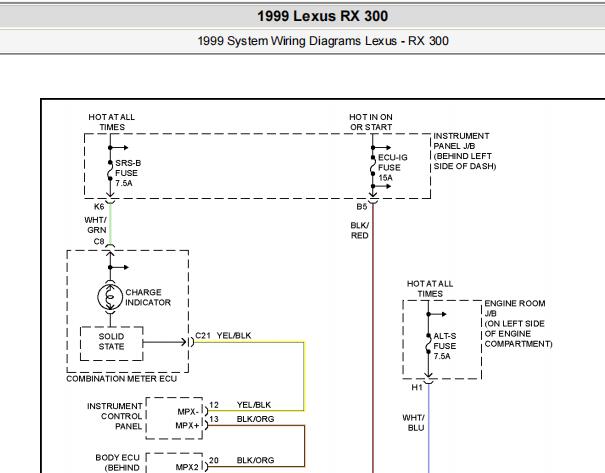This screenshot has width=605, height=473.
Task: Click the B5 connector label
Action: [x=362, y=206]
